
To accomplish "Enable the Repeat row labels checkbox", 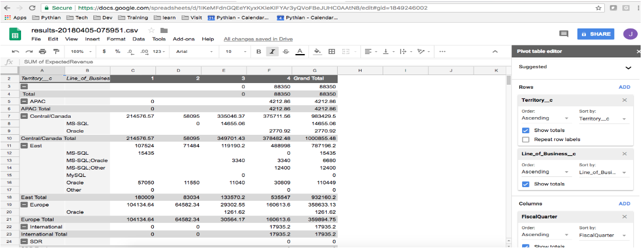I will [x=525, y=139].
